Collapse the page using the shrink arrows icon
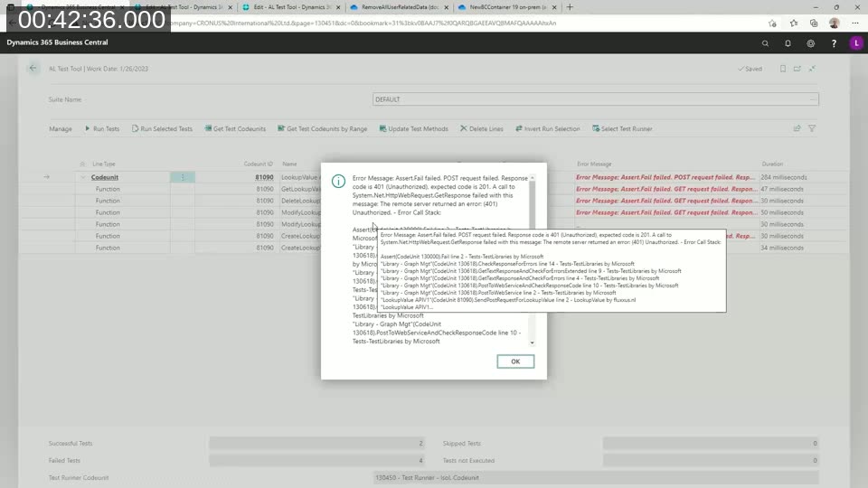Image resolution: width=868 pixels, height=488 pixels. coord(812,69)
